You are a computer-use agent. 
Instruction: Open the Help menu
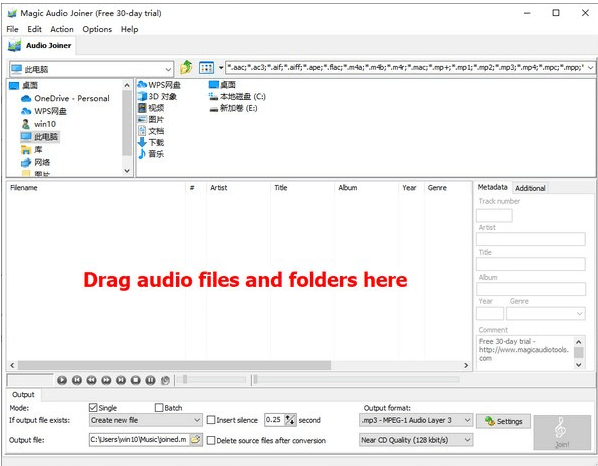pos(129,29)
